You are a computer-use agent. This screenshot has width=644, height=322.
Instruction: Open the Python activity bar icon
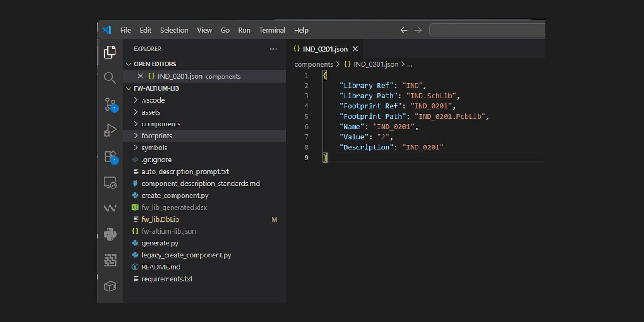[x=110, y=234]
